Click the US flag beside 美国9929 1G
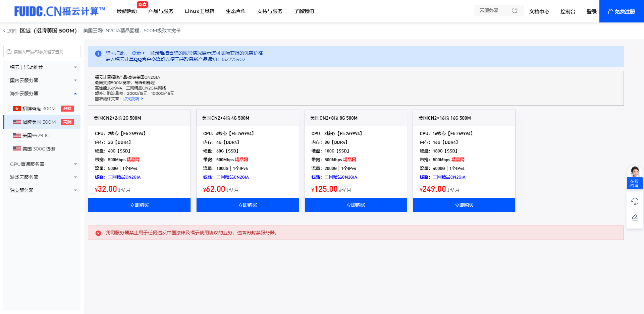 pos(17,135)
